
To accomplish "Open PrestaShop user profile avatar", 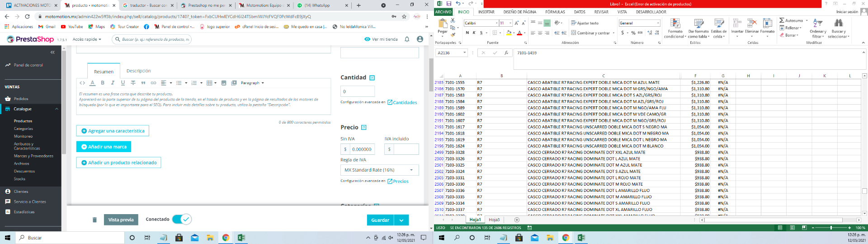I will 420,39.
